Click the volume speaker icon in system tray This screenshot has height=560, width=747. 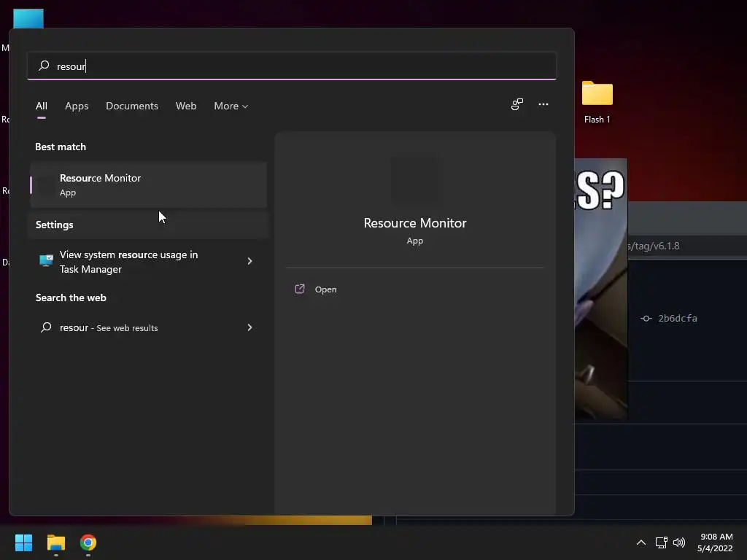[679, 542]
